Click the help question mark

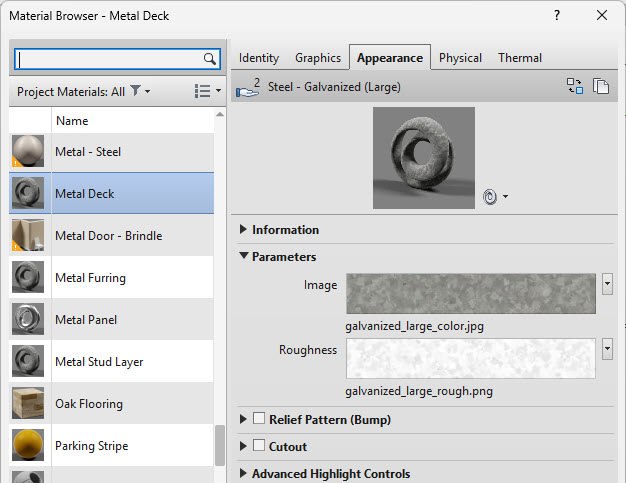(557, 16)
